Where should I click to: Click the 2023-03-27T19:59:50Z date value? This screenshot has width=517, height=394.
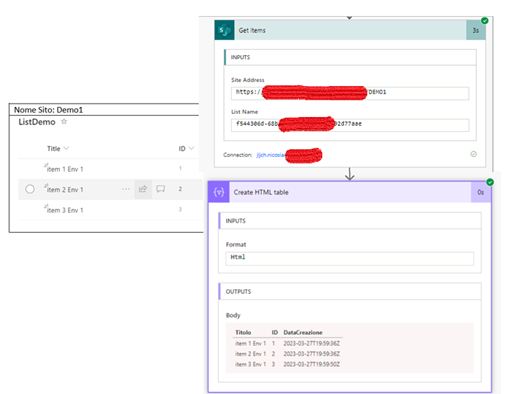click(x=312, y=364)
